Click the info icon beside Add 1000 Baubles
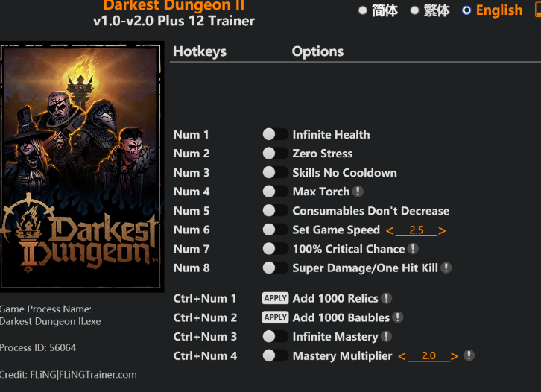Screen dimensions: 541x392 tap(398, 317)
